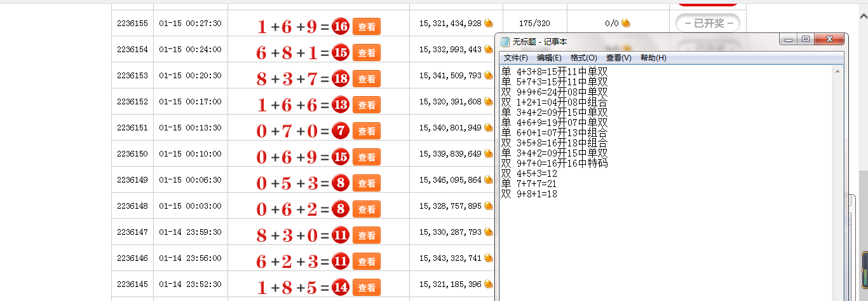
Task: Click Notepad line 9+7+0=16开16中特码
Action: (555, 163)
